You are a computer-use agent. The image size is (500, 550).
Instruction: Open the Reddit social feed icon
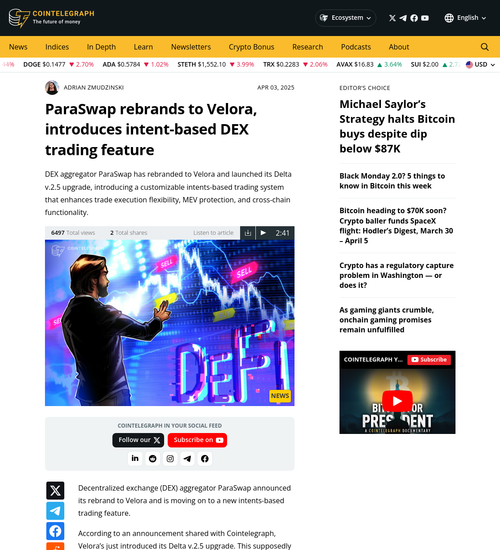pos(152,458)
